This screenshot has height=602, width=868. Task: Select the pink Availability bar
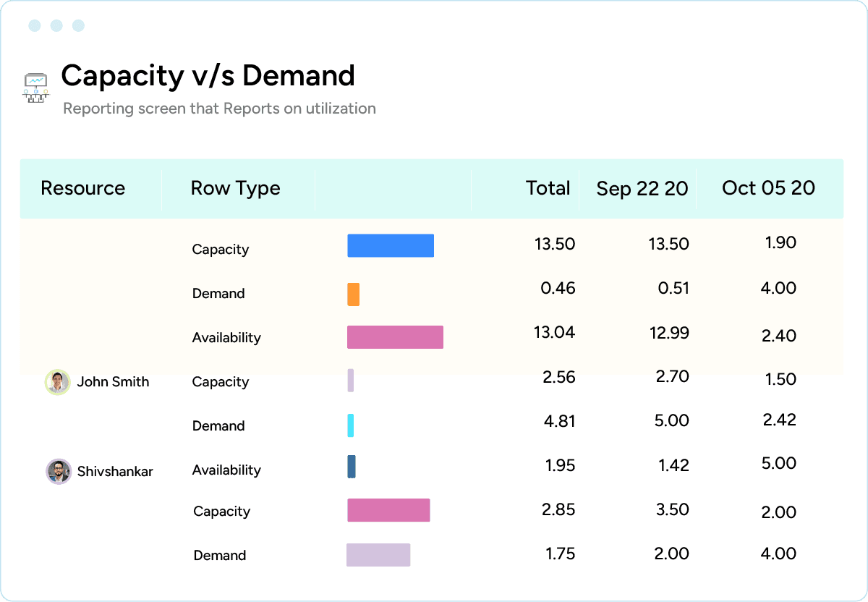point(395,337)
